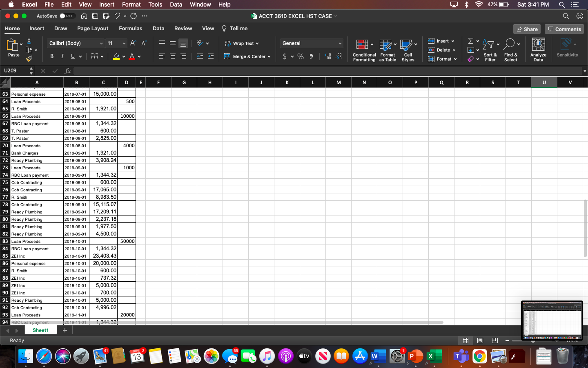Open the Data menu in the menu bar
The height and width of the screenshot is (368, 588).
coord(176,4)
